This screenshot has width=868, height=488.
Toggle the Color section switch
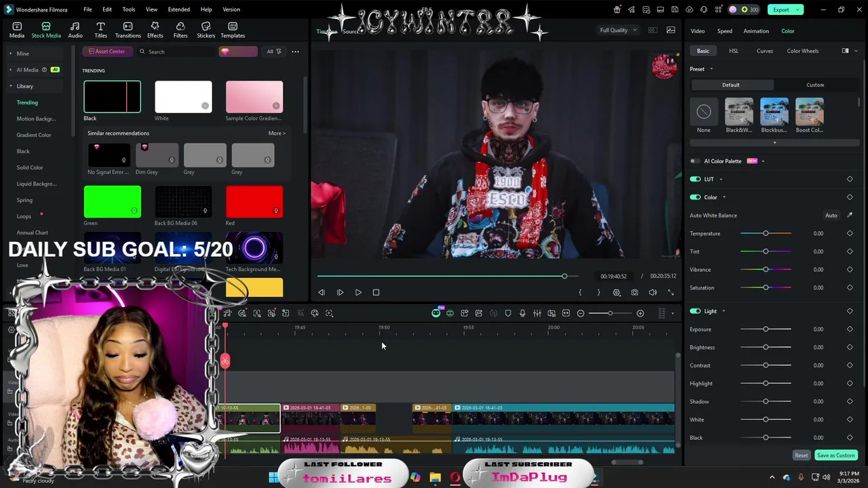[695, 197]
